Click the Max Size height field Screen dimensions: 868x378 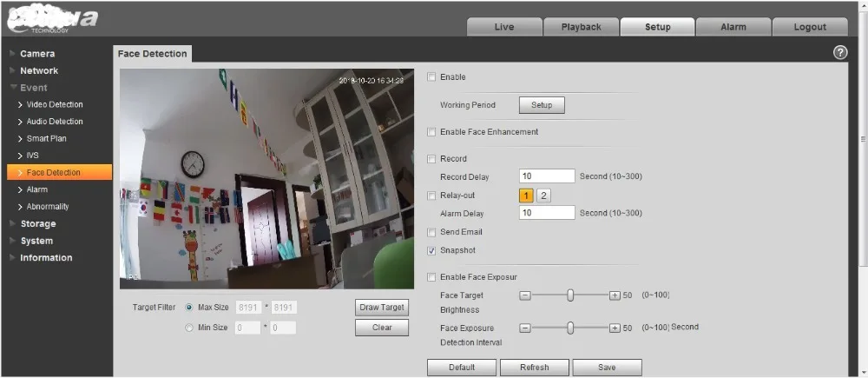pyautogui.click(x=284, y=308)
